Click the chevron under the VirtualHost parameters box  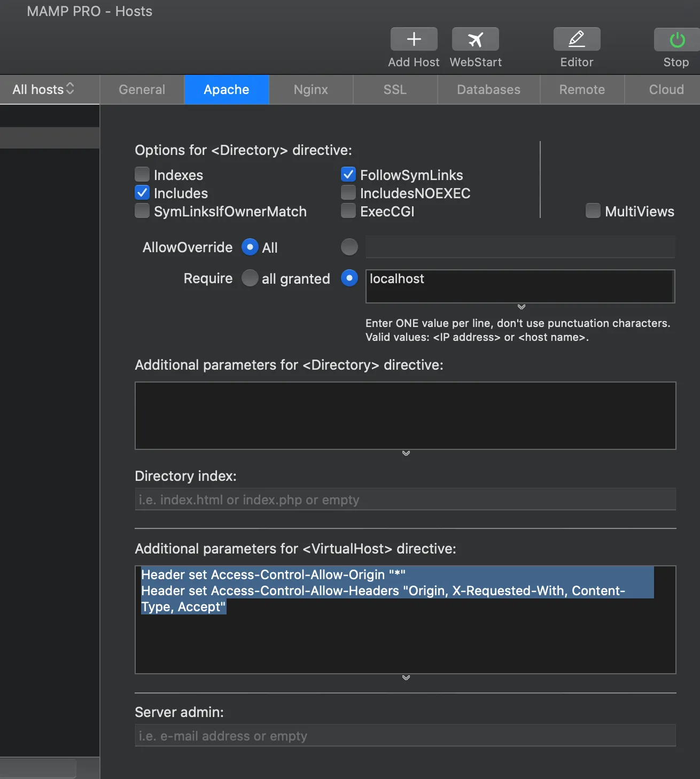point(406,678)
